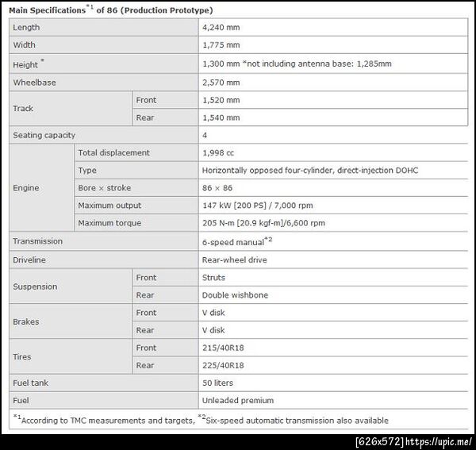Select the Fuel tank value 50 liters
Screen dimensions: 476x450
tap(218, 383)
